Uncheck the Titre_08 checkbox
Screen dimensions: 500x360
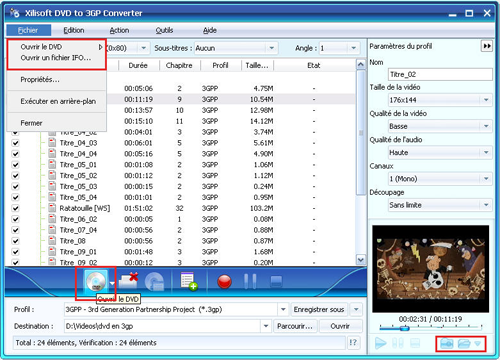(x=15, y=241)
